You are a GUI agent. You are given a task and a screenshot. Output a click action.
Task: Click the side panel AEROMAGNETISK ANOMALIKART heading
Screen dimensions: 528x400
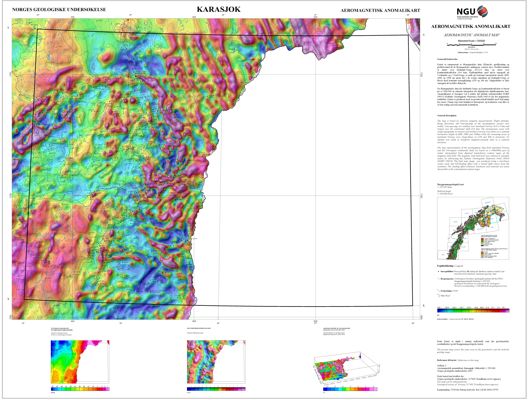pyautogui.click(x=471, y=26)
